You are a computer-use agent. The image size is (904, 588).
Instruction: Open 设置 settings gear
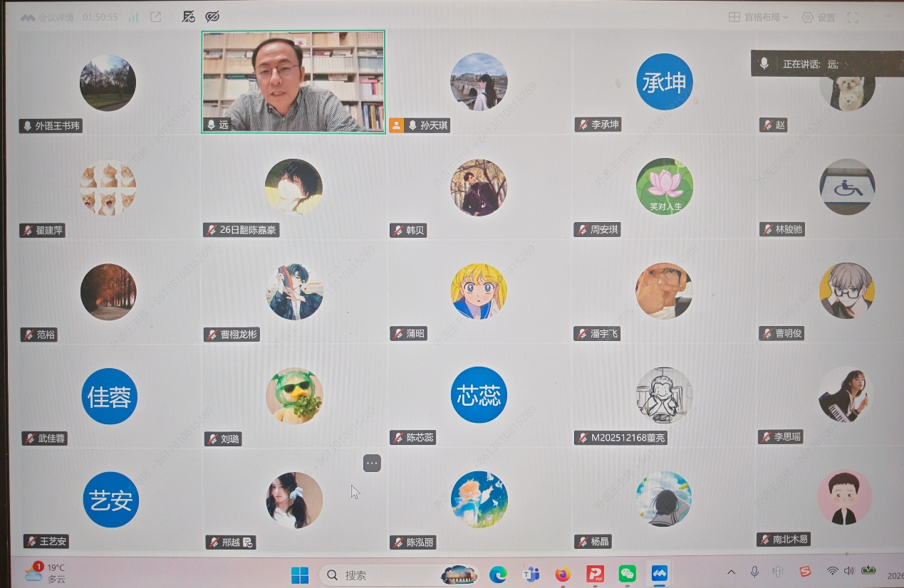click(819, 17)
